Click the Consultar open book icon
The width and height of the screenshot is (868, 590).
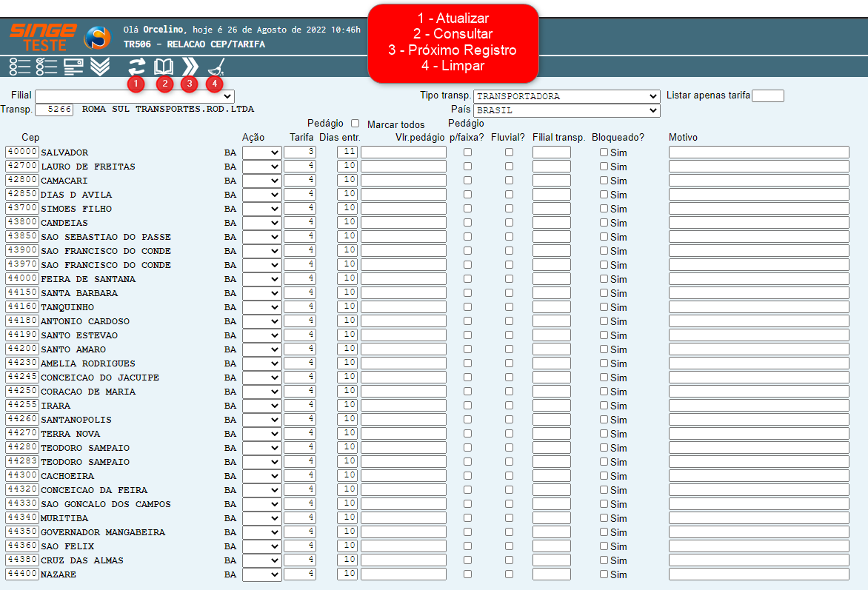coord(163,67)
